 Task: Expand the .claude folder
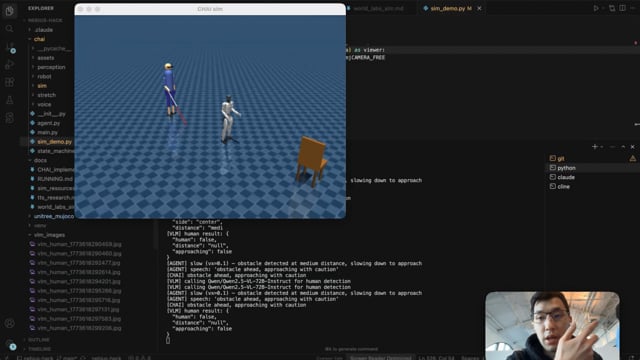coord(44,30)
